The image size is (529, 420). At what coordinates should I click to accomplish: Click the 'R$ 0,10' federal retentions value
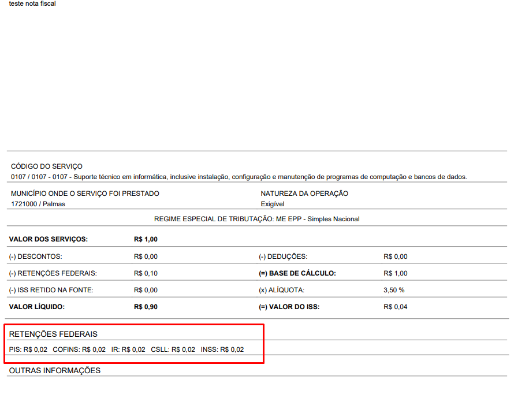tap(146, 273)
